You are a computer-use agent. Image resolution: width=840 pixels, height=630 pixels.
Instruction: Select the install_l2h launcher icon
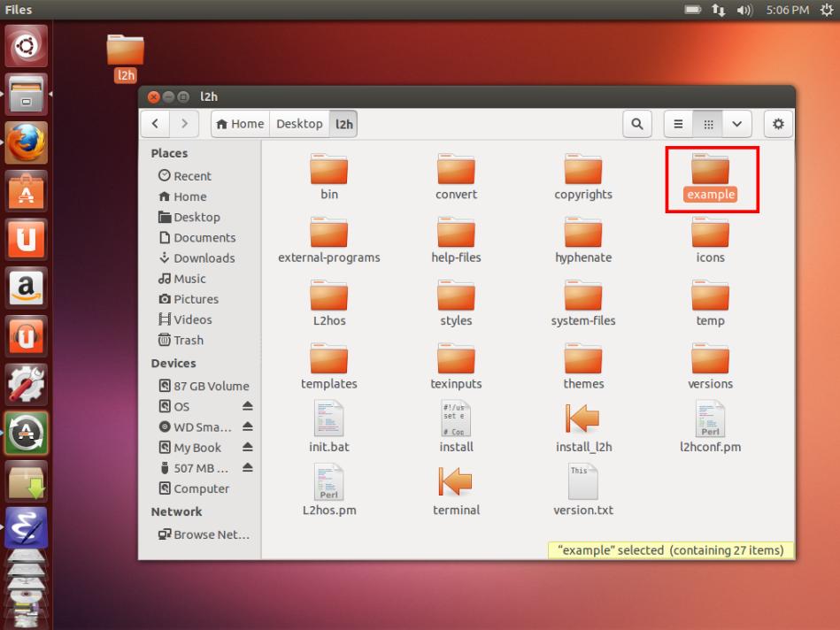point(583,419)
